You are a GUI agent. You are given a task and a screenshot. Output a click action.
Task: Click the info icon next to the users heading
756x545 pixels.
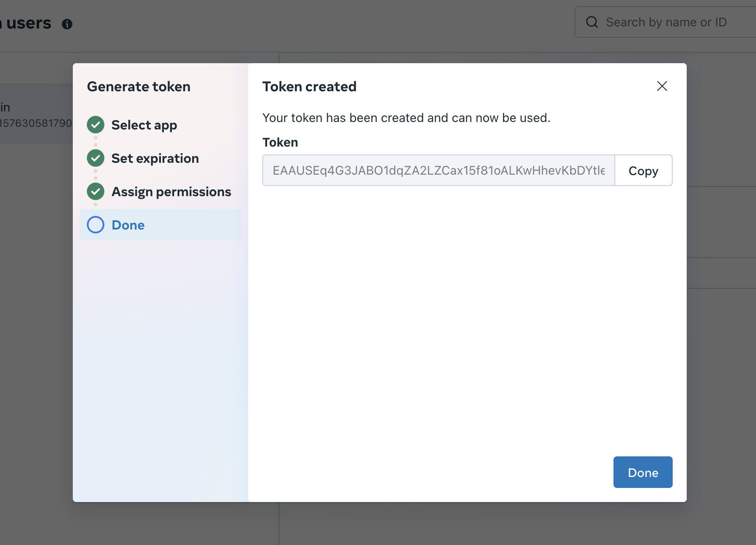[x=67, y=24]
